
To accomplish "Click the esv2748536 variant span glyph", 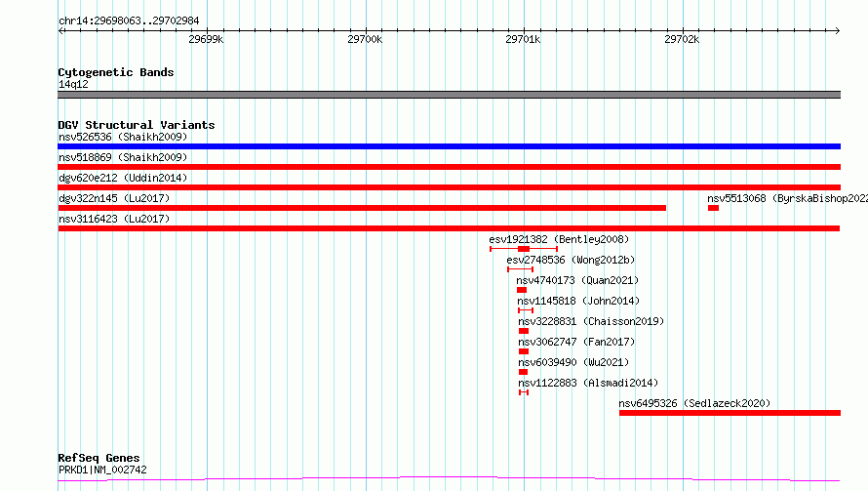I will tap(521, 269).
